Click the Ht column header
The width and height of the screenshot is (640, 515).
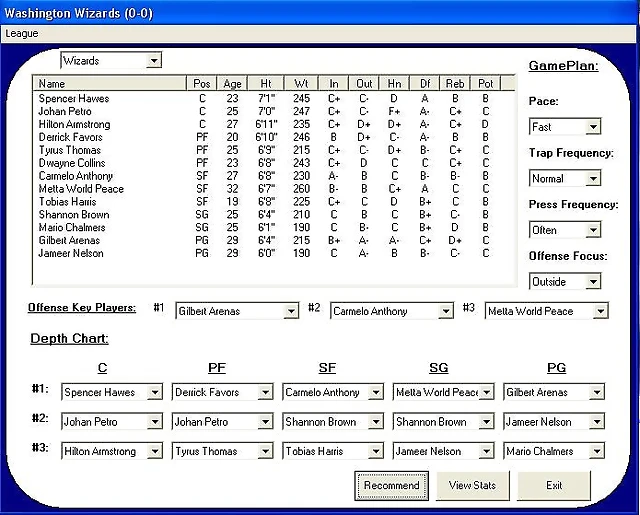(266, 84)
